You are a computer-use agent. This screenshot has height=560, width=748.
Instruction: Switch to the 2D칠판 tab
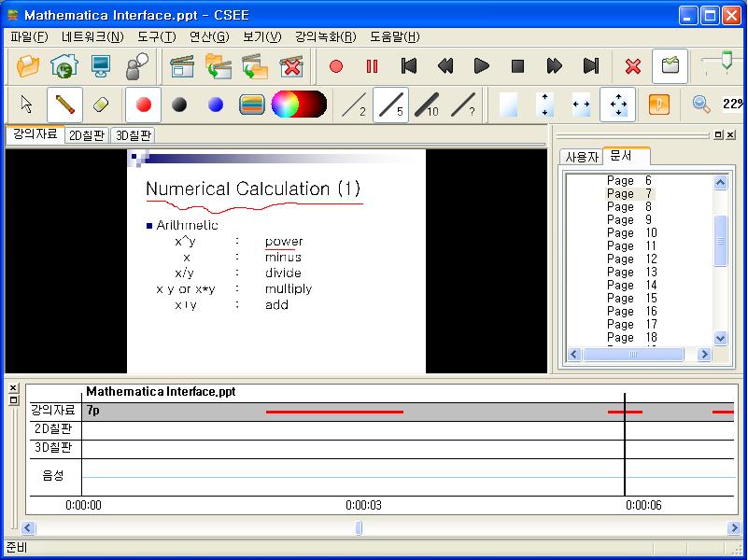[87, 135]
